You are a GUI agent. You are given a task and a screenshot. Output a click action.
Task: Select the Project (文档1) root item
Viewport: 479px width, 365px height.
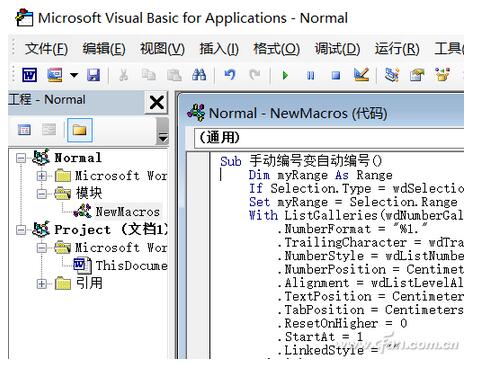point(111,230)
